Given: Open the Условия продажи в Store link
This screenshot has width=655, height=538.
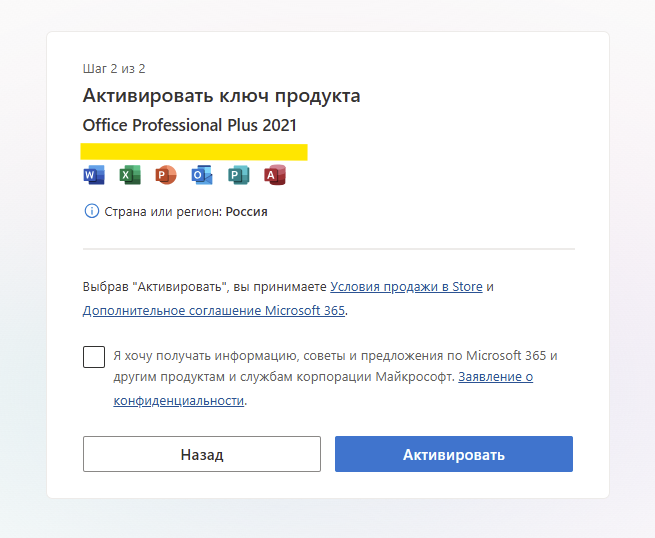Looking at the screenshot, I should (x=406, y=287).
